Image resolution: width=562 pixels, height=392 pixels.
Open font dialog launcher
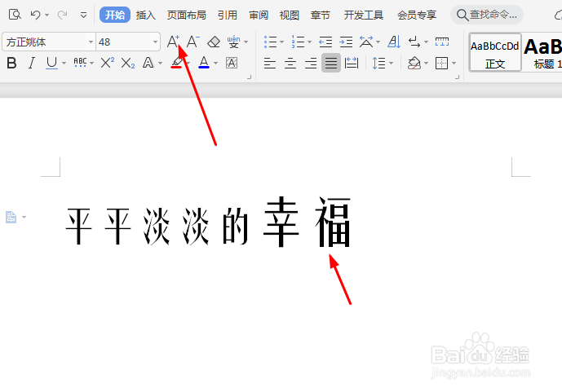249,77
